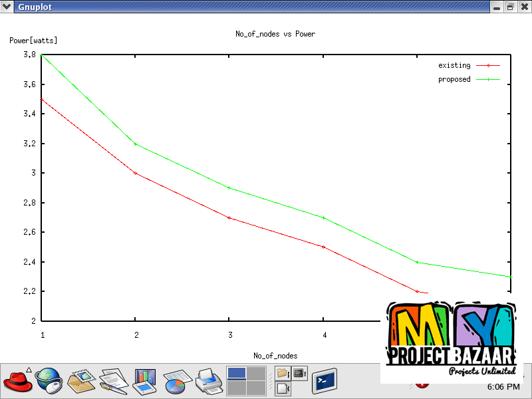
Task: Switch to the top-right workspace
Action: click(x=255, y=373)
